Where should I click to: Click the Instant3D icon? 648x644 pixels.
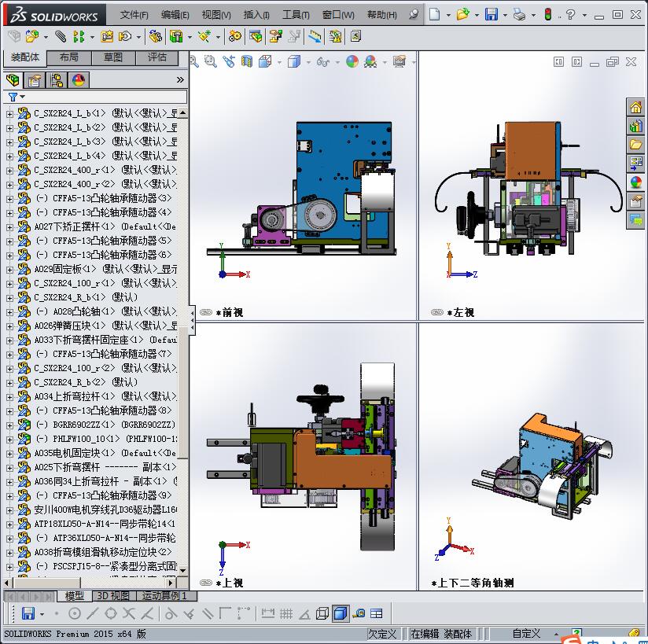(315, 37)
